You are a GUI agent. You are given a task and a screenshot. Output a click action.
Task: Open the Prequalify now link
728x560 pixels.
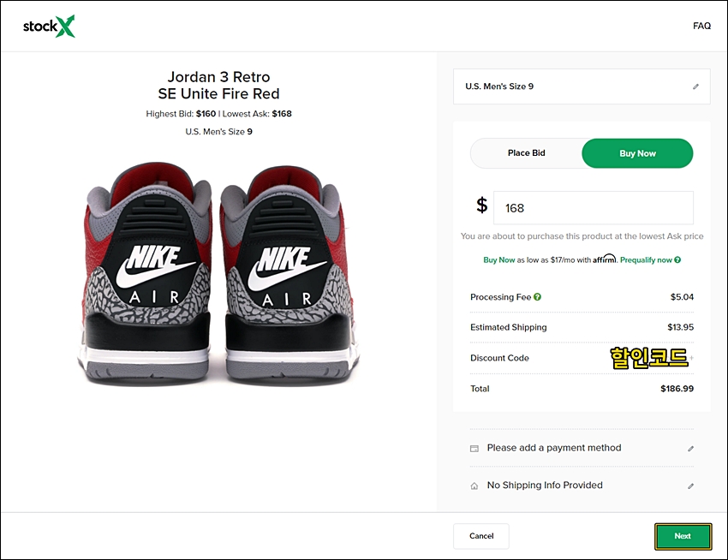(x=646, y=260)
